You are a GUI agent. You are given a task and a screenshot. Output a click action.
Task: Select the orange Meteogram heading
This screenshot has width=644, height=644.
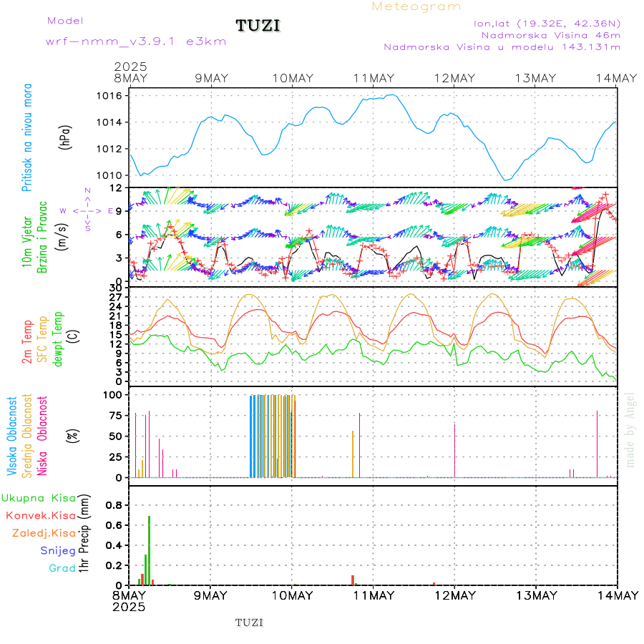tap(416, 6)
